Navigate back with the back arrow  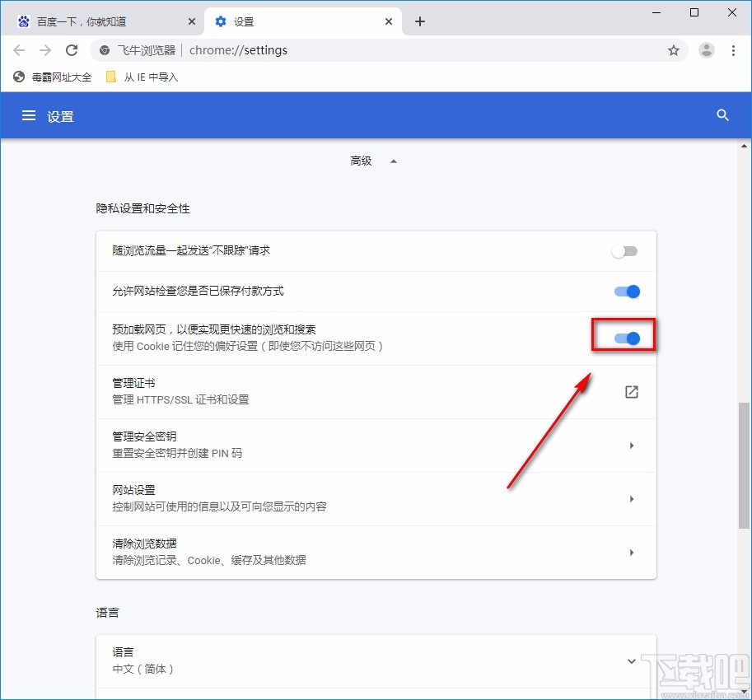[x=19, y=49]
